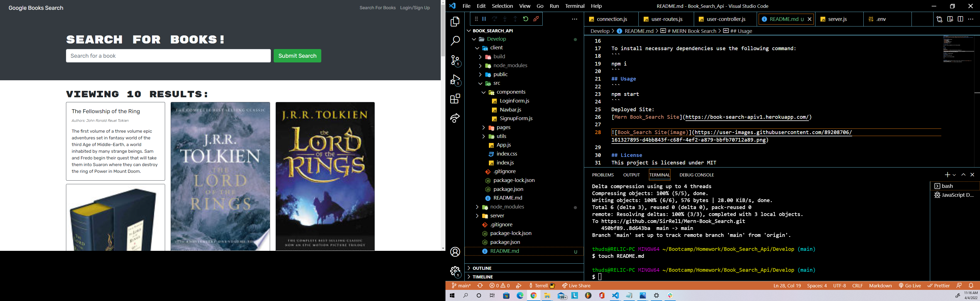The width and height of the screenshot is (980, 301).
Task: Disconnect the debugger from the debug toolbar
Action: (x=536, y=19)
